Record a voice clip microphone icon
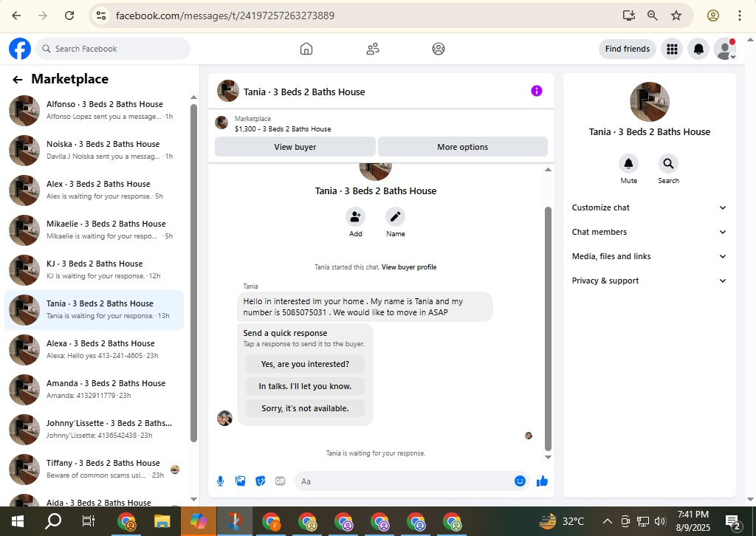Image resolution: width=756 pixels, height=536 pixels. [x=220, y=481]
